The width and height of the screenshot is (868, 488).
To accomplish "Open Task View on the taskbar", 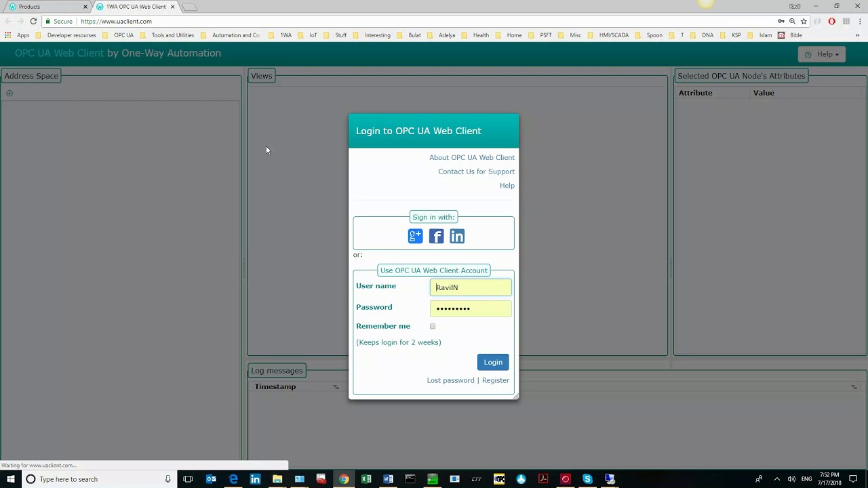I will click(188, 479).
